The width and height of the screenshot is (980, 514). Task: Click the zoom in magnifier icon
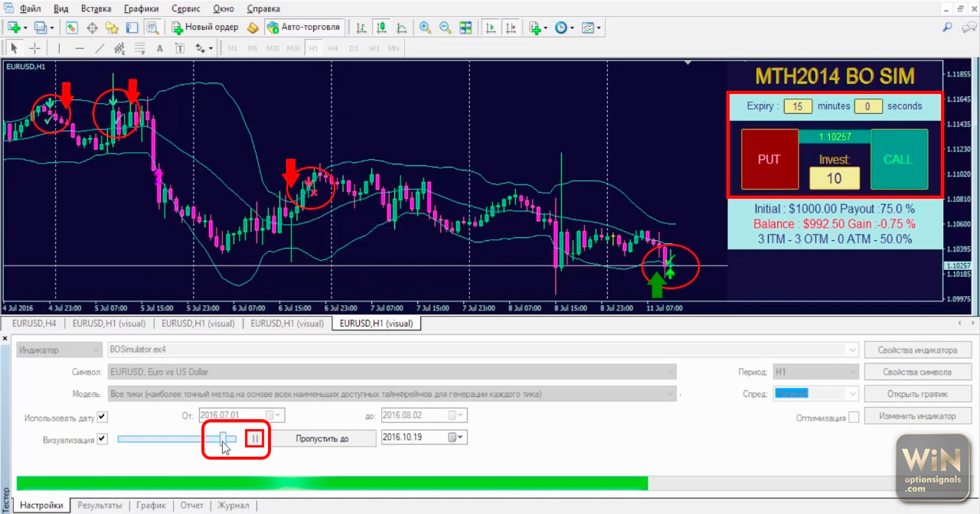(425, 28)
